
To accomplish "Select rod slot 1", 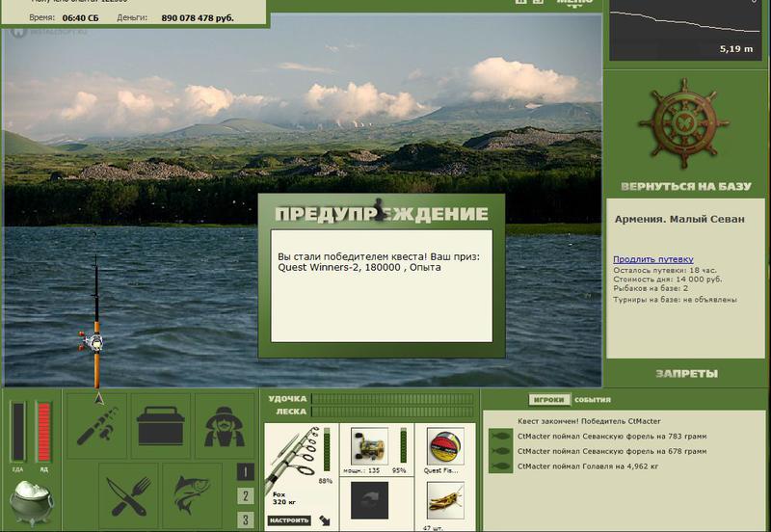I will [246, 472].
